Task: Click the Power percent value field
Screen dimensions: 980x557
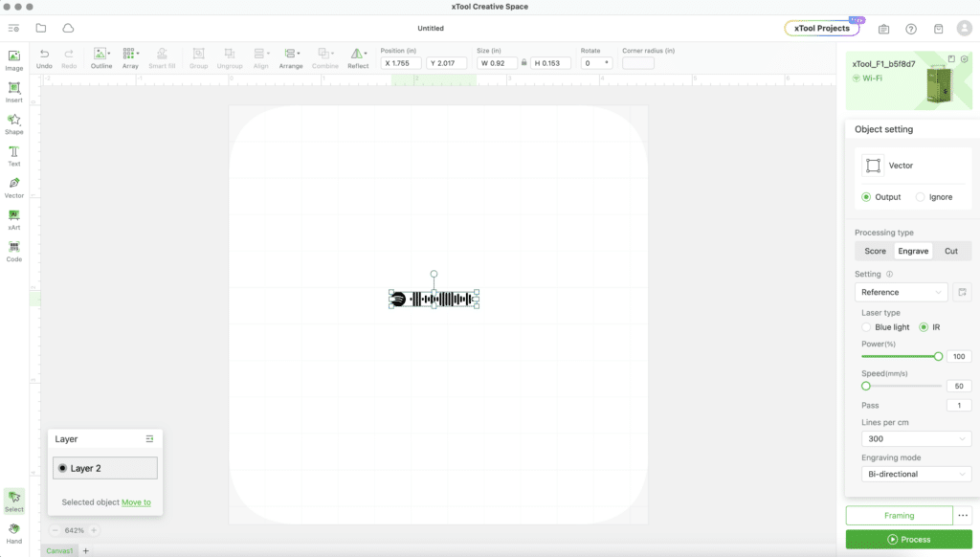Action: coord(959,356)
